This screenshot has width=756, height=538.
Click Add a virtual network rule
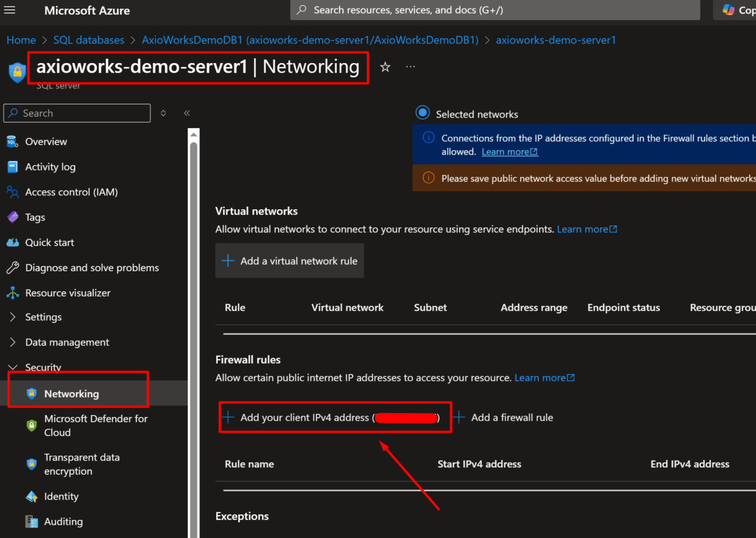click(x=289, y=260)
